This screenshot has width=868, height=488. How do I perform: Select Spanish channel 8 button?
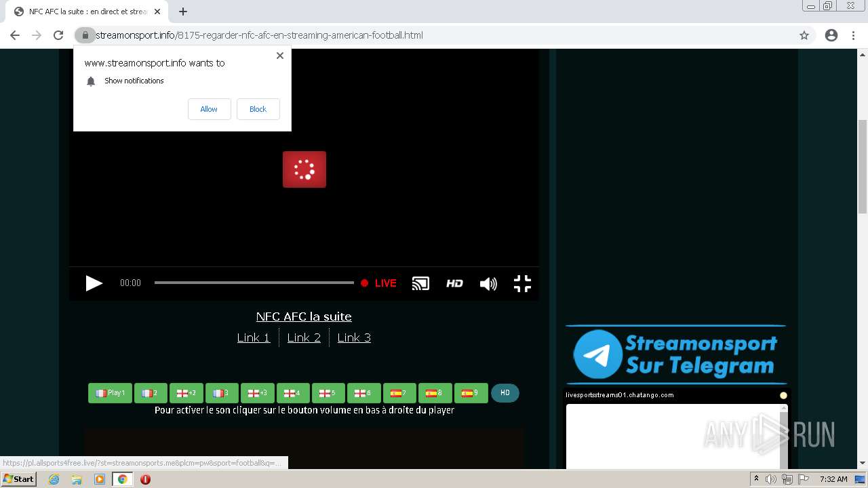(435, 393)
